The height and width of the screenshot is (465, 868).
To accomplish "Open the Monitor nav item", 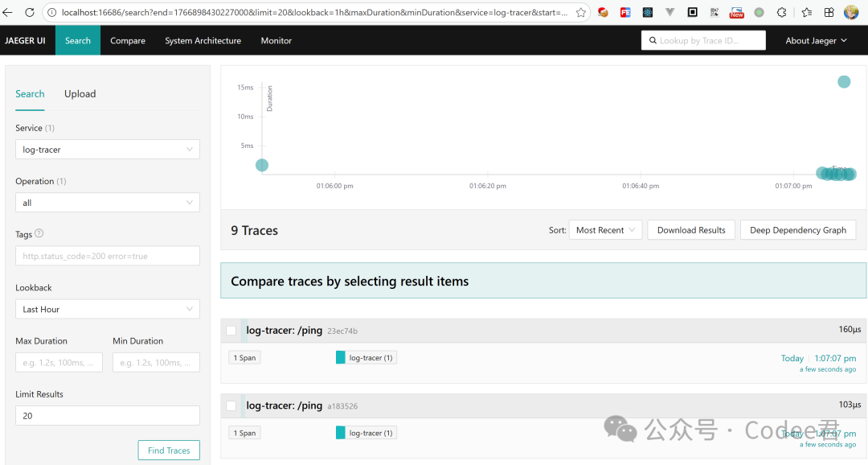I will [276, 40].
